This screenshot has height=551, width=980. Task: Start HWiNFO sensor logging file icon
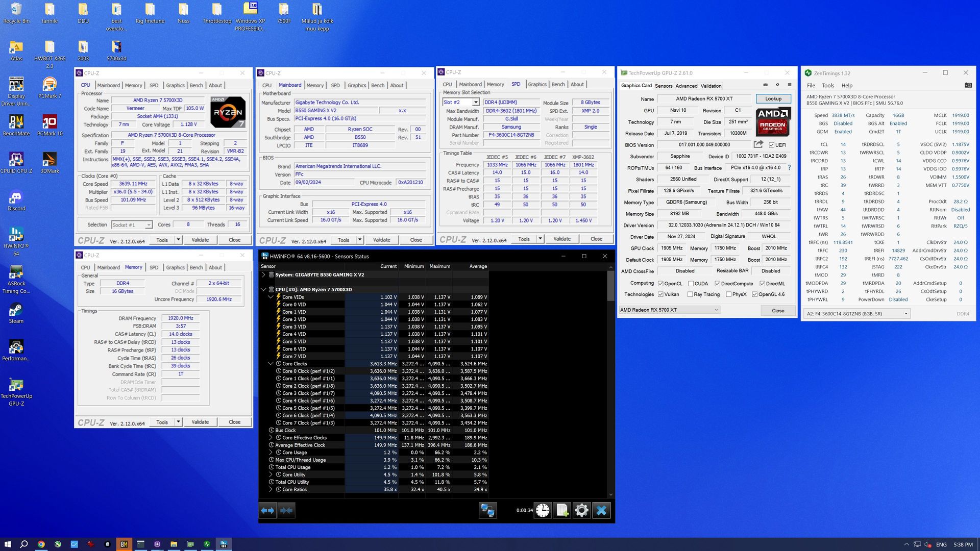[562, 510]
